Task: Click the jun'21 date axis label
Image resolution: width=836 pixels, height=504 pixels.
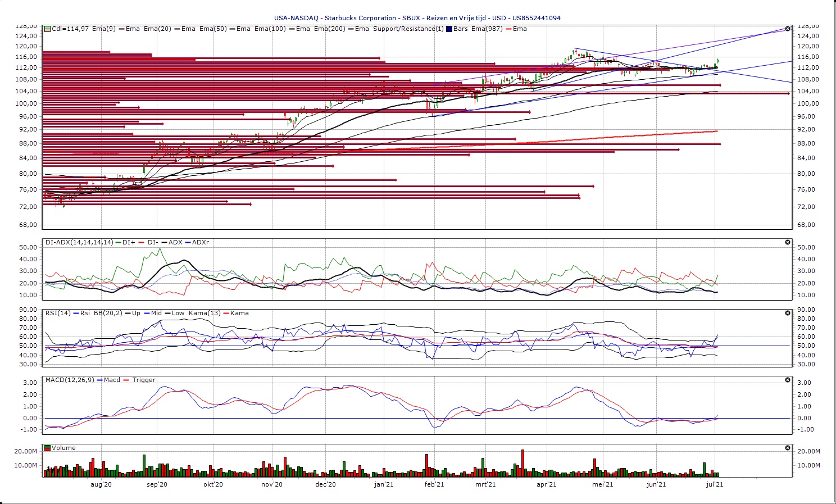Action: tap(656, 484)
